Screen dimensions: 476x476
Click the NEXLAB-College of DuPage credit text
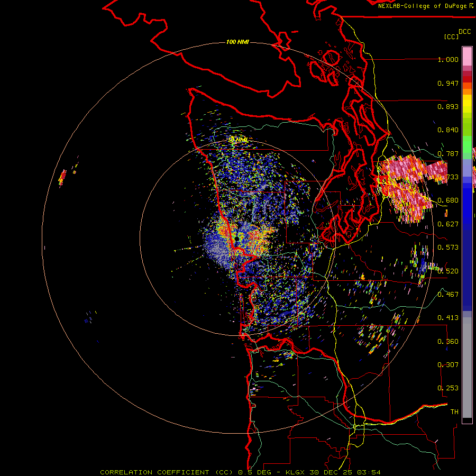coord(425,6)
